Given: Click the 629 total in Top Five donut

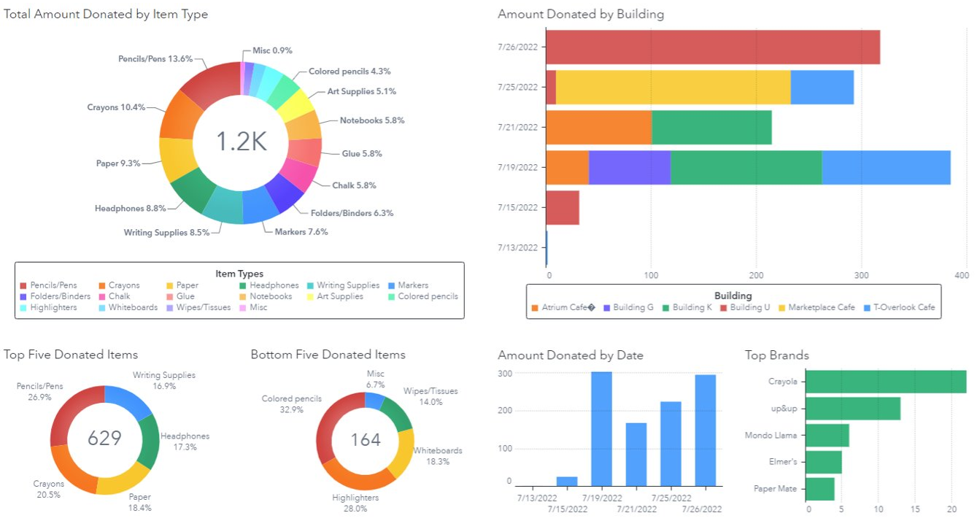Looking at the screenshot, I should click(104, 438).
